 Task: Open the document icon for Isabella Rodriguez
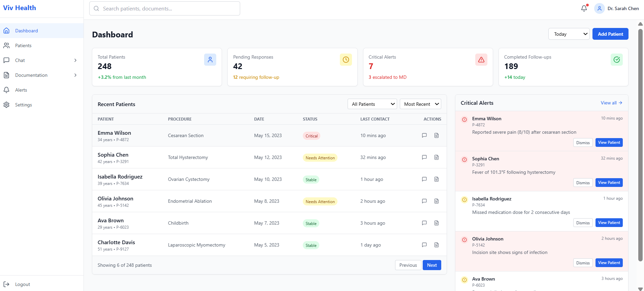(x=437, y=179)
